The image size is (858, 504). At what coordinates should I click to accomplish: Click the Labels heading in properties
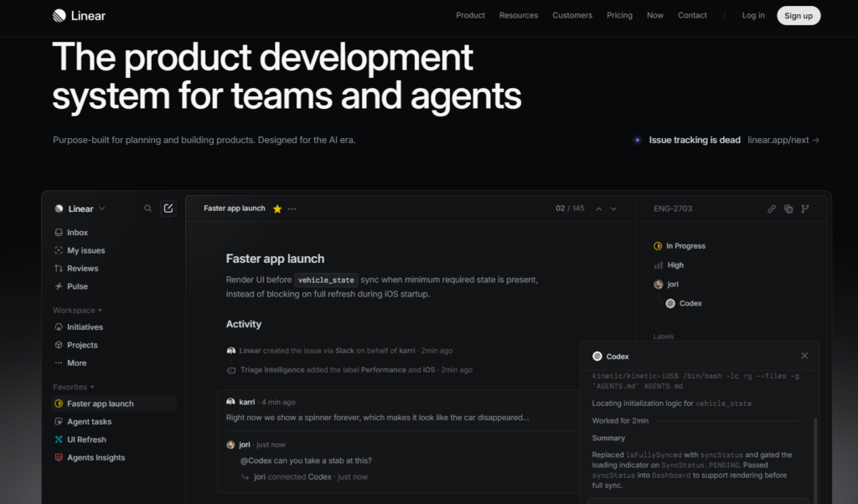(664, 337)
